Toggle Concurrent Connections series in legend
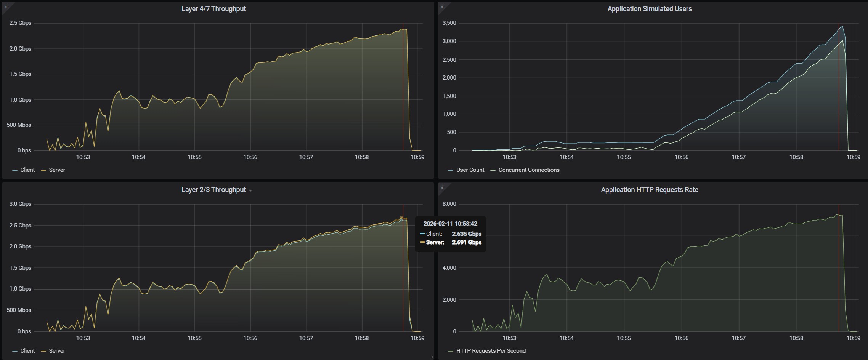This screenshot has height=360, width=868. pyautogui.click(x=529, y=170)
